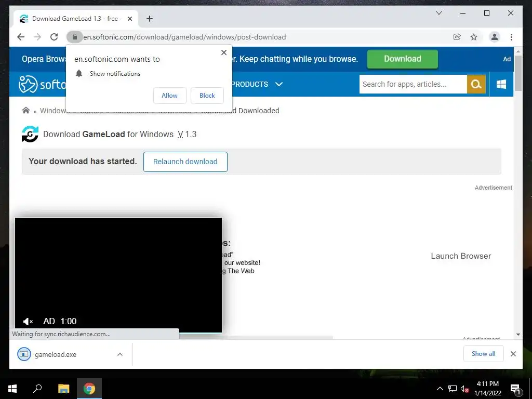This screenshot has height=399, width=532.
Task: Allow notifications from en.softonic.com
Action: (x=170, y=96)
